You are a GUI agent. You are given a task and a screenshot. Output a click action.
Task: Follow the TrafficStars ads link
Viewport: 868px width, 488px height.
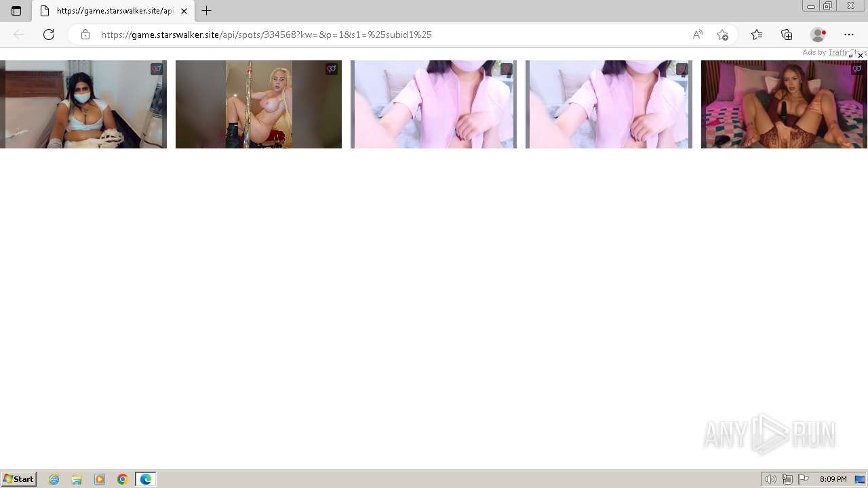847,52
